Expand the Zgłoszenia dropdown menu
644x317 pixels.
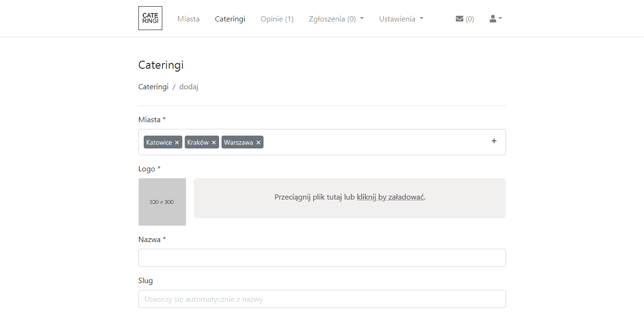click(x=336, y=19)
